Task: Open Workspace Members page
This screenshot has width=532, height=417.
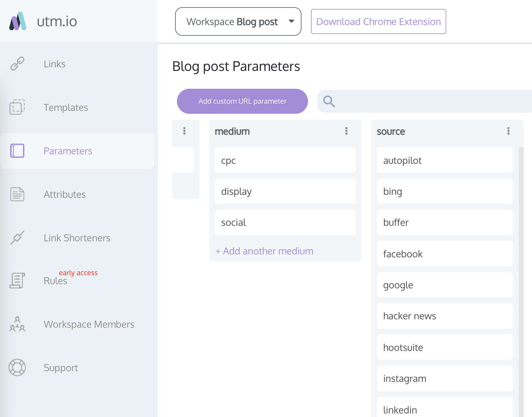Action: pos(89,324)
